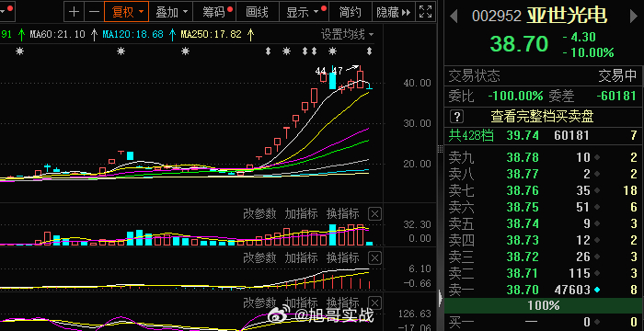Click the diamond icon in 卖五 row
This screenshot has height=331, width=644.
click(596, 223)
